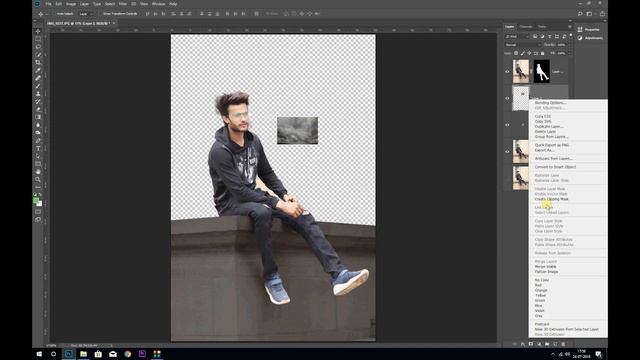
Task: Choose Quick Export as PNG
Action: point(551,145)
